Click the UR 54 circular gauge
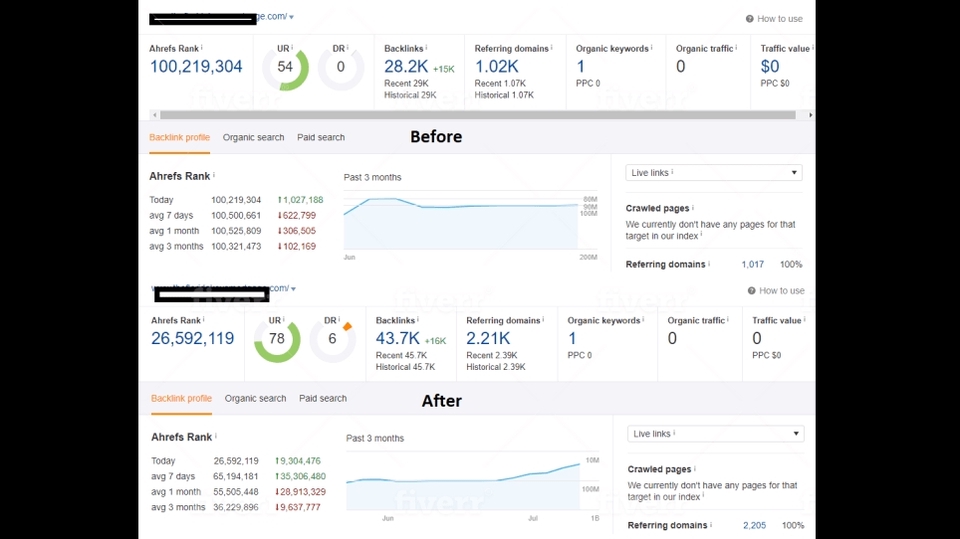 pyautogui.click(x=285, y=67)
